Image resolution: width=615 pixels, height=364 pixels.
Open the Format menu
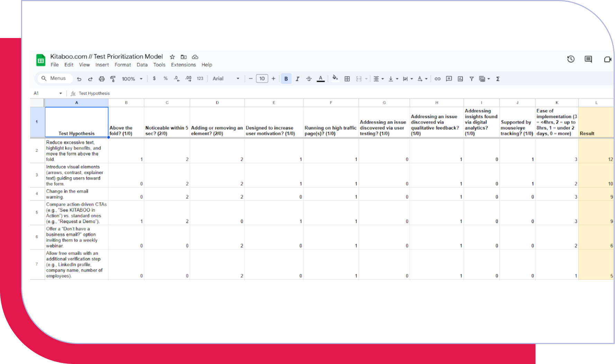123,65
